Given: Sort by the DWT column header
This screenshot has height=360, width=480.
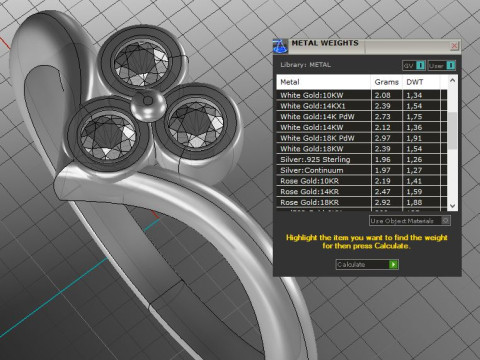Looking at the screenshot, I should click(x=421, y=82).
